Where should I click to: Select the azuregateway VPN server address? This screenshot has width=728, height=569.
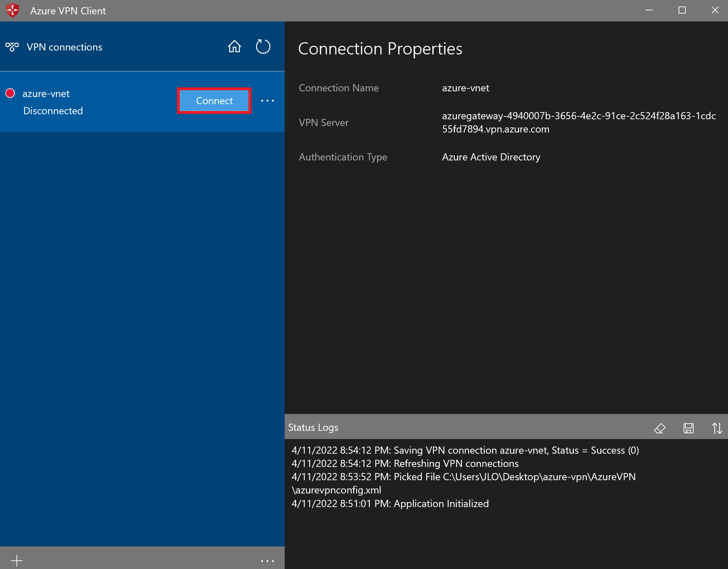tap(579, 122)
